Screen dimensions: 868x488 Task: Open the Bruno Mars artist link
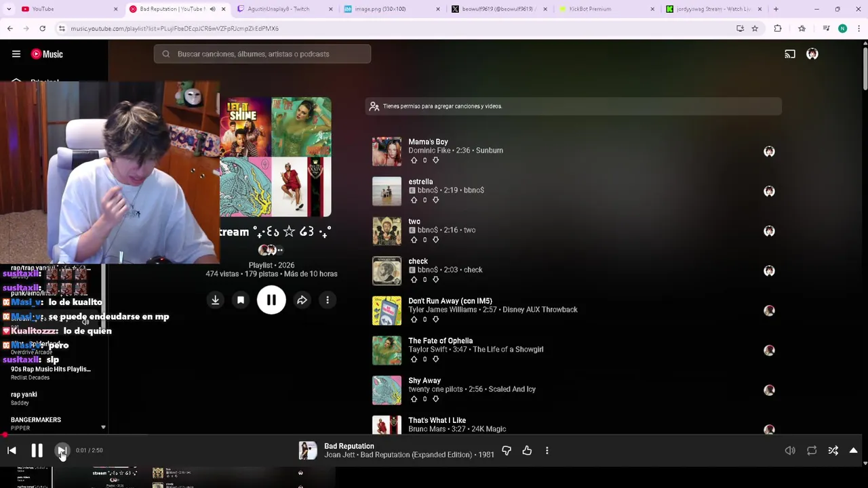(427, 429)
